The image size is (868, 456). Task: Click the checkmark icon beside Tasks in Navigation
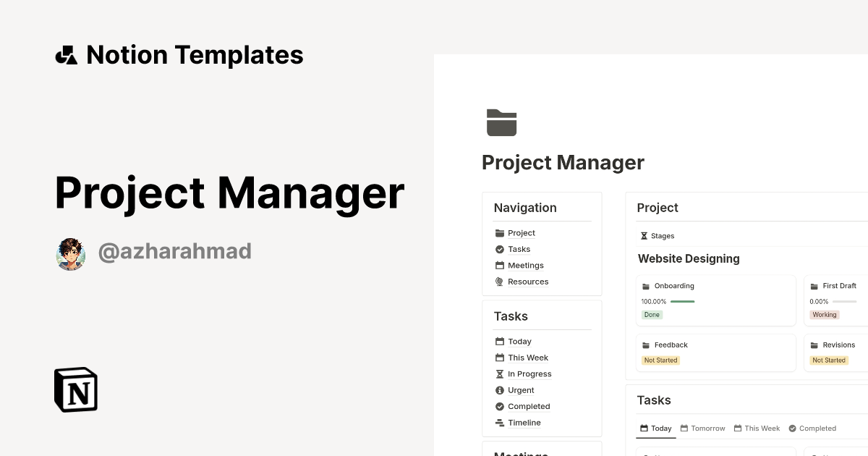point(499,249)
